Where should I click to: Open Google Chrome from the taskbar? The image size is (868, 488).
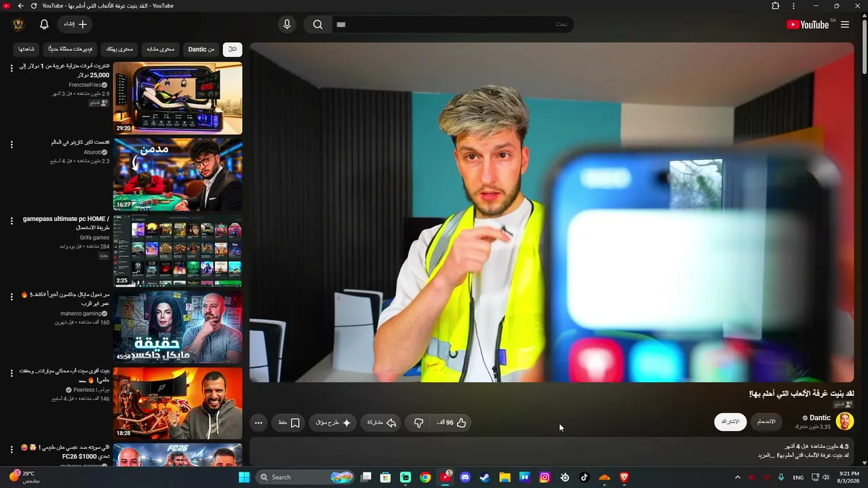point(425,477)
